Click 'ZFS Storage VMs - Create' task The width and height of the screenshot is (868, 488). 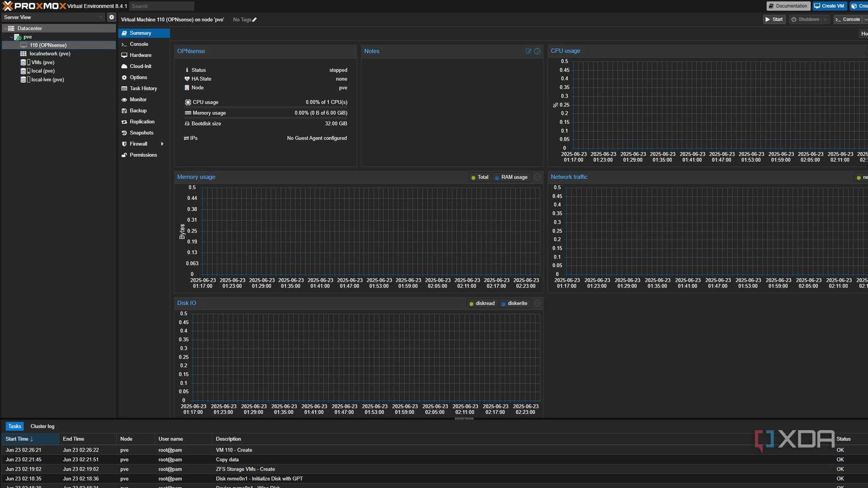pyautogui.click(x=435, y=469)
